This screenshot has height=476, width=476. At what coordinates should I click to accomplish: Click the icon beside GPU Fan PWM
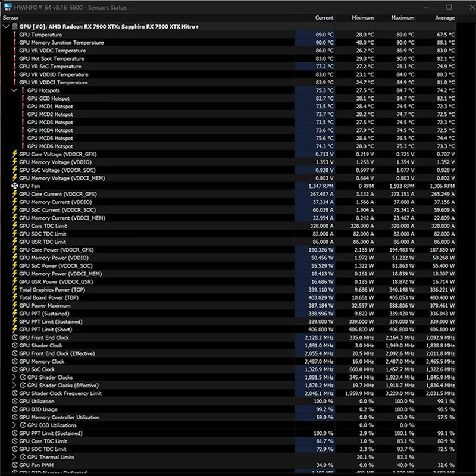[15, 465]
